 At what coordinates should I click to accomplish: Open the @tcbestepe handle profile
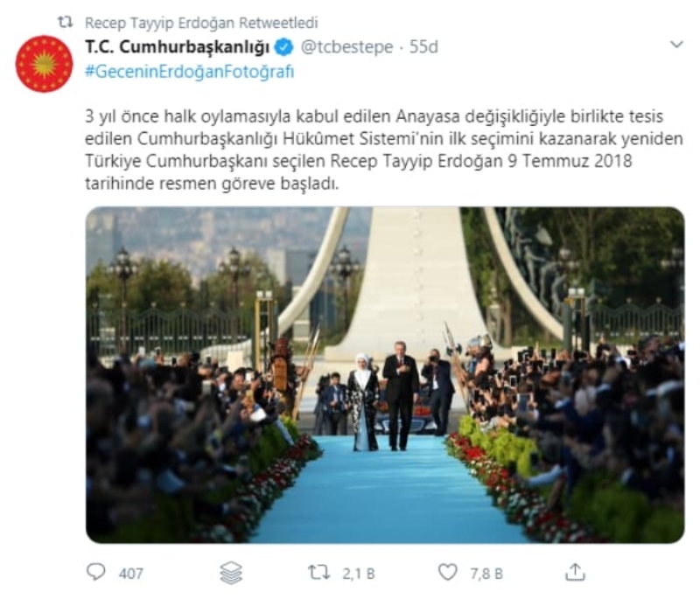click(346, 47)
